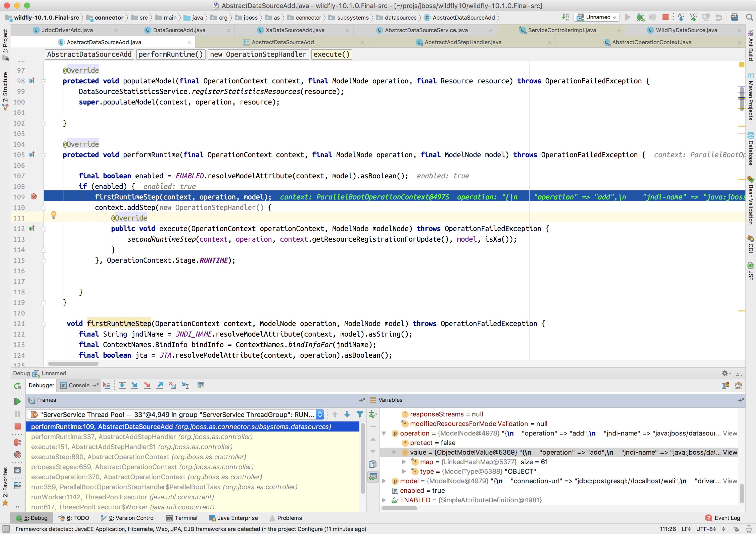Click the VCS update project icon
Screen dimensions: 756x534
(x=681, y=17)
